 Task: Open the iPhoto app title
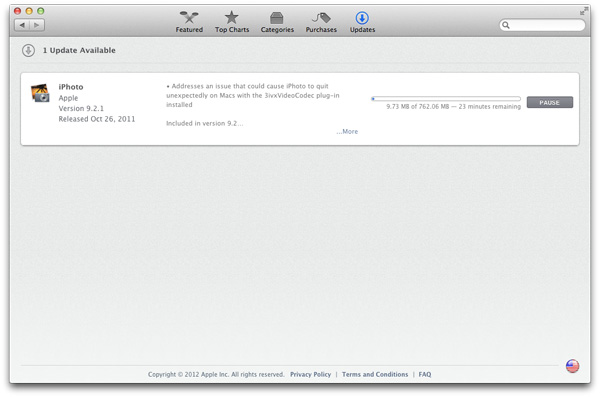pyautogui.click(x=71, y=87)
